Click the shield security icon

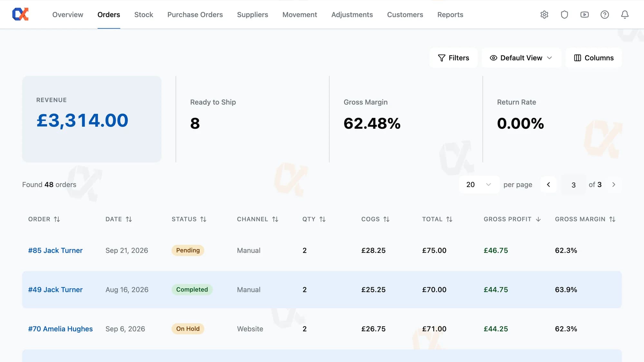[564, 14]
